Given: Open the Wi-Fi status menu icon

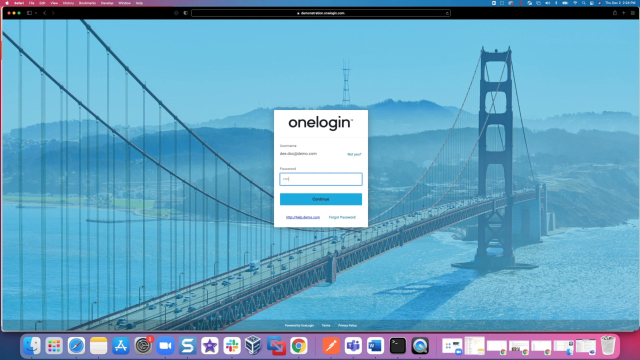Looking at the screenshot, I should click(575, 3).
